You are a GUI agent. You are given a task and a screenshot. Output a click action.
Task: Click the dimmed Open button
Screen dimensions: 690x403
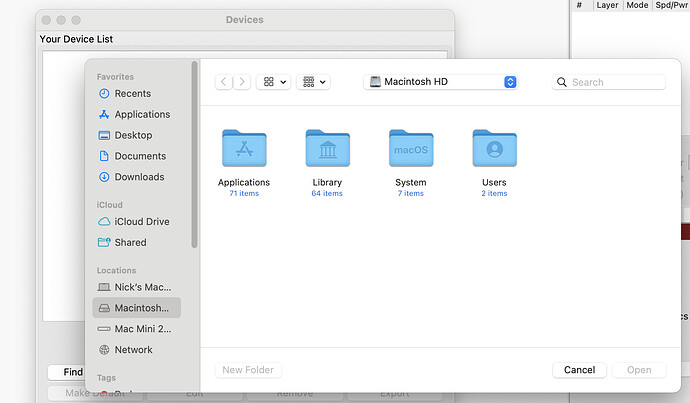click(639, 370)
